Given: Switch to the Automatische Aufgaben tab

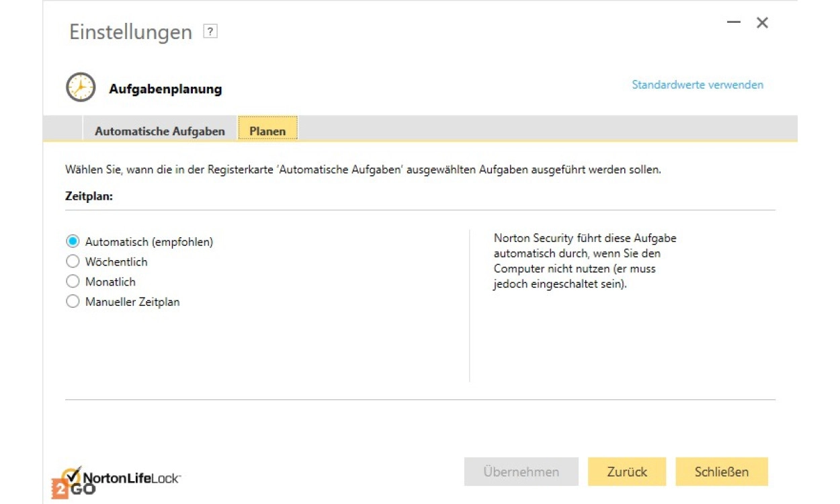Looking at the screenshot, I should coord(160,131).
